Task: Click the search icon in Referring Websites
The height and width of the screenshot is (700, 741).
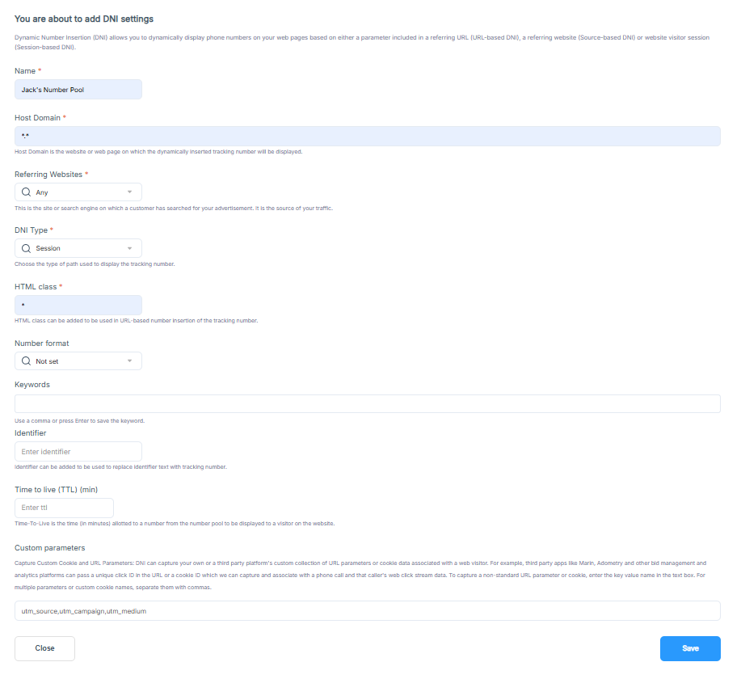Action: [27, 192]
